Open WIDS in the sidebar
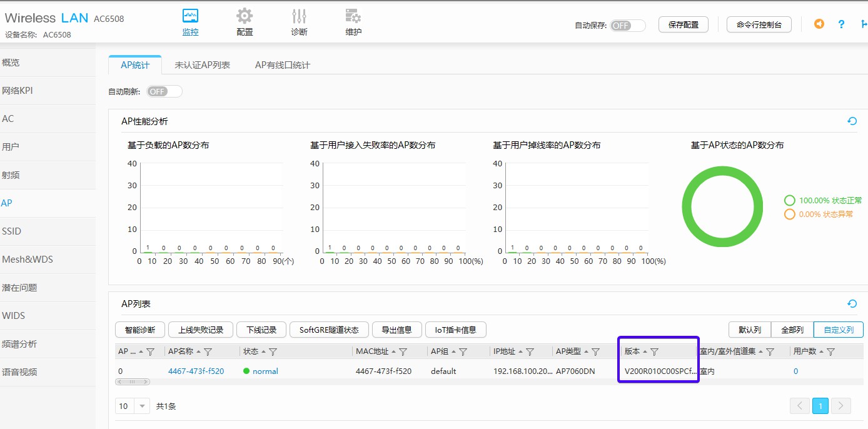Viewport: 868px width, 429px height. point(48,316)
